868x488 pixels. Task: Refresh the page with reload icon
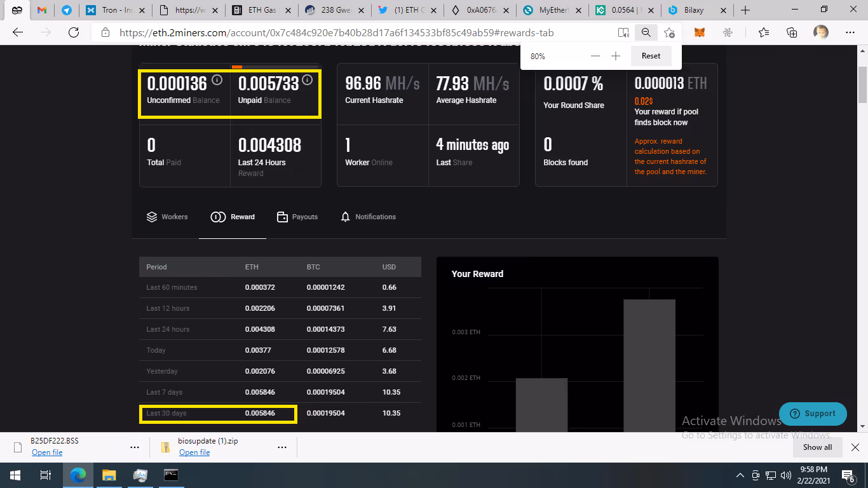74,33
